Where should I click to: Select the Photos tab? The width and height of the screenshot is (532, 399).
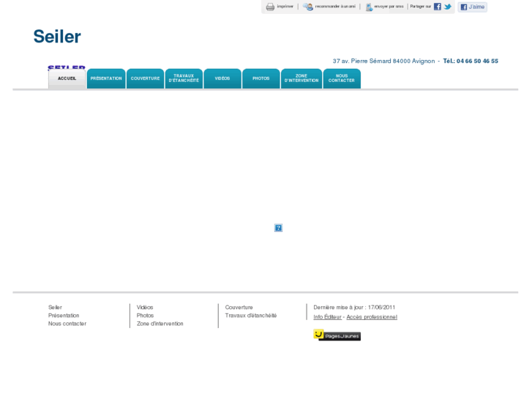pos(261,79)
